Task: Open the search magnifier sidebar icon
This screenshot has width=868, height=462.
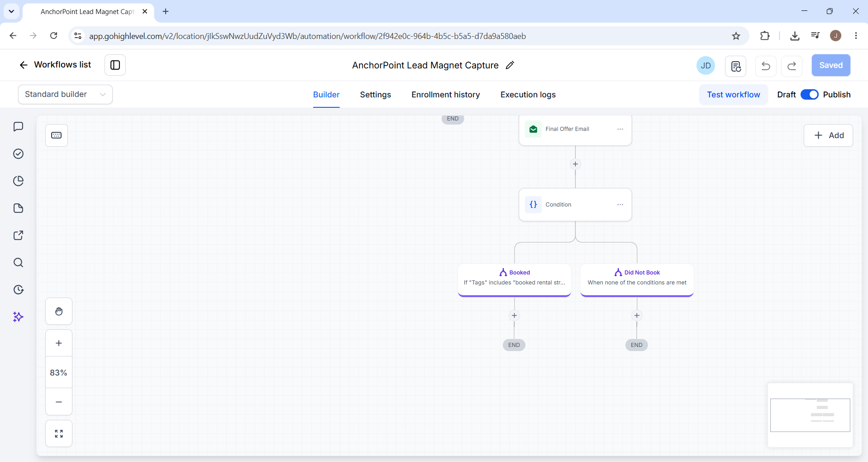Action: 18,262
